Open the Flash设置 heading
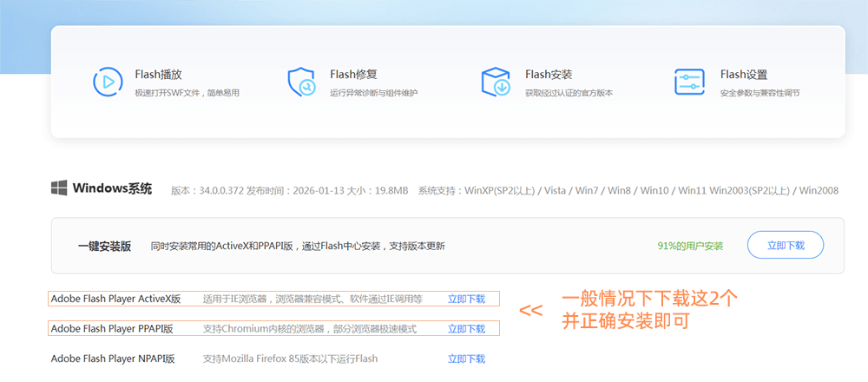Image resolution: width=868 pixels, height=382 pixels. click(x=744, y=75)
